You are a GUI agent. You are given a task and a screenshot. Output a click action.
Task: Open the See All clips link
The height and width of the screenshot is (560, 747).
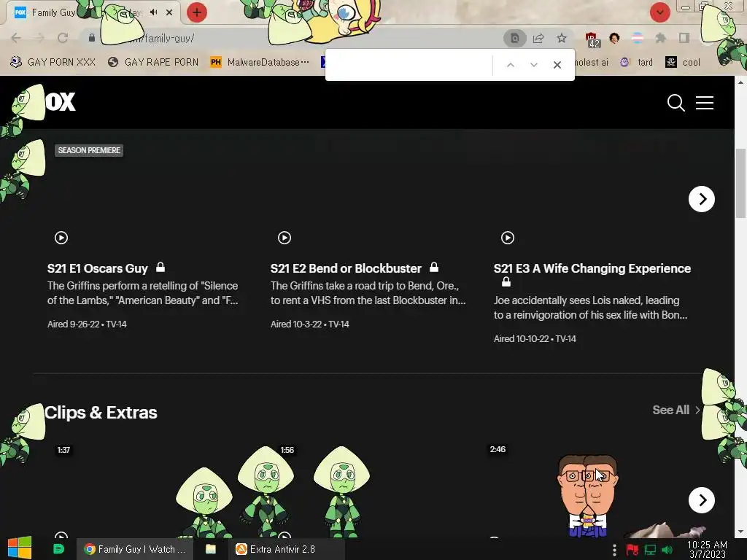click(676, 410)
